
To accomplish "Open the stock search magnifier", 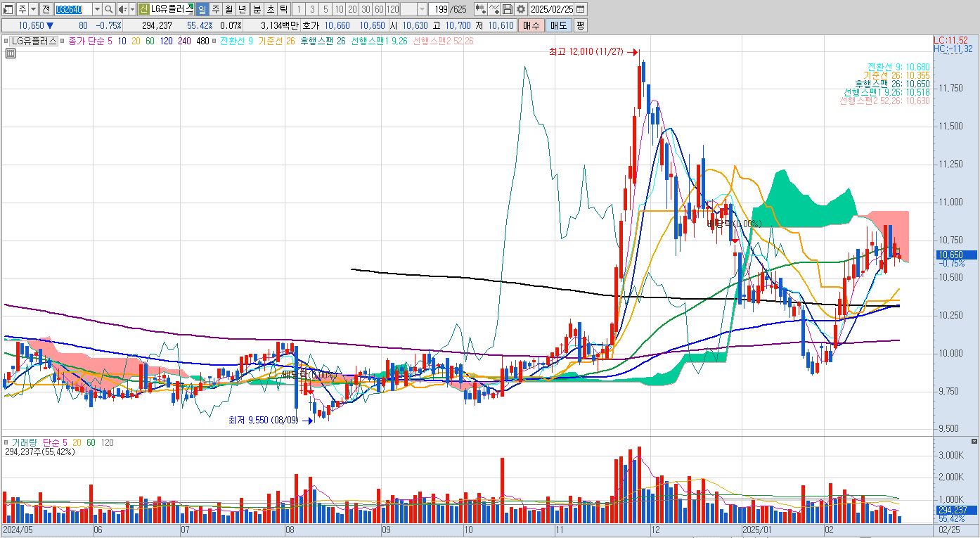I will click(108, 9).
